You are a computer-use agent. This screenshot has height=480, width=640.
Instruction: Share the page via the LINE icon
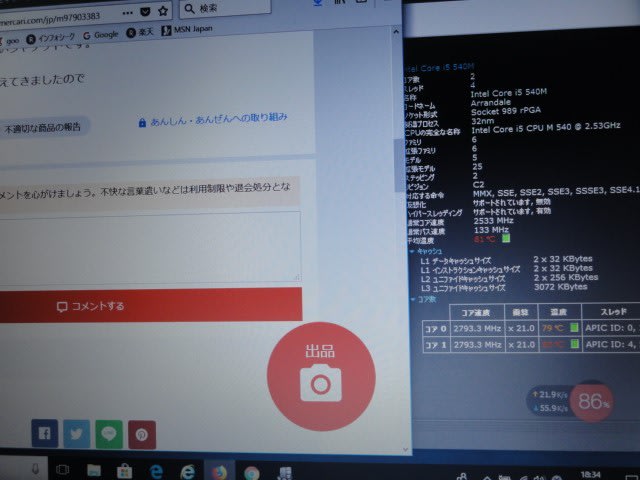click(x=109, y=434)
